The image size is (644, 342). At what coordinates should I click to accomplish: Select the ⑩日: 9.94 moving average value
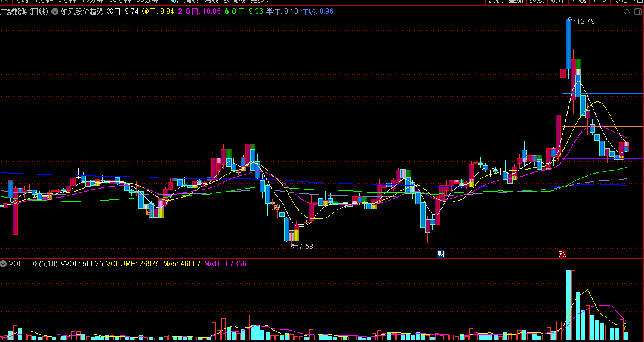pyautogui.click(x=158, y=11)
